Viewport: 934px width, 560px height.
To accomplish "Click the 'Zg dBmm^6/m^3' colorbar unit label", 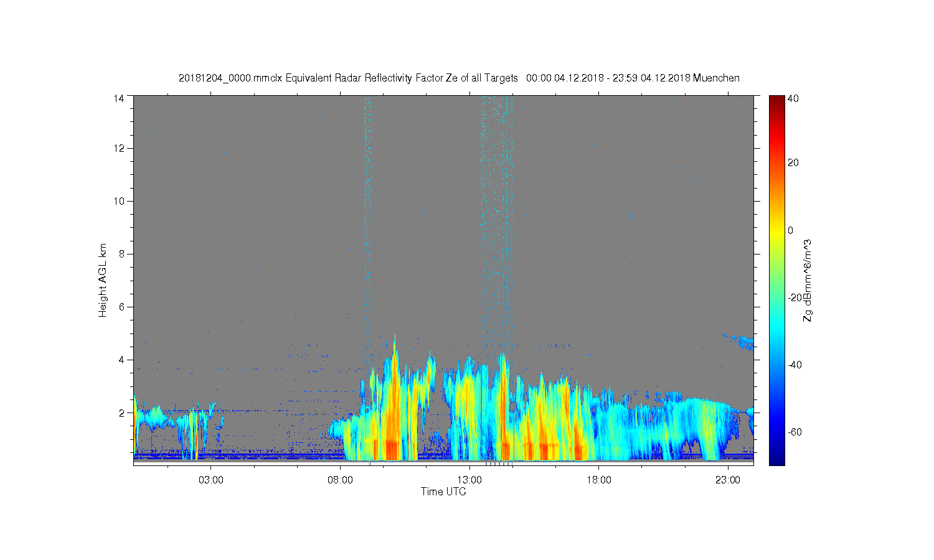I will click(808, 280).
